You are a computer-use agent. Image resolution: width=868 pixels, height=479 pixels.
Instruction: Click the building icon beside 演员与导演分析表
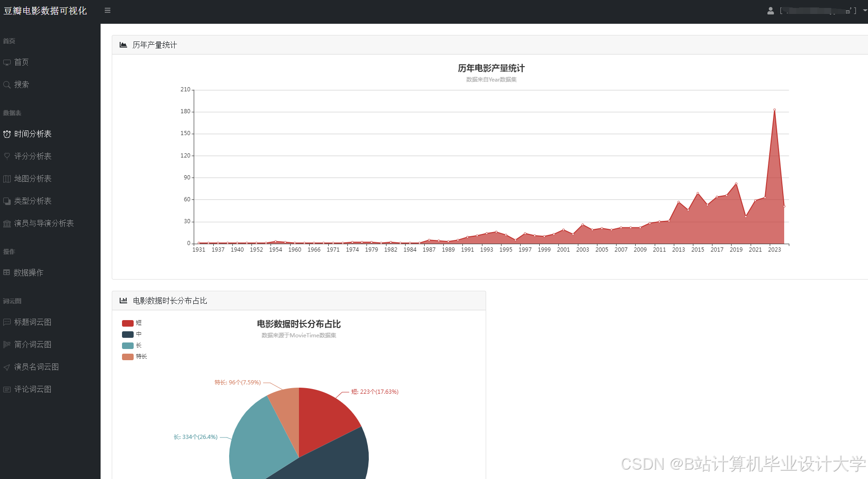7,224
